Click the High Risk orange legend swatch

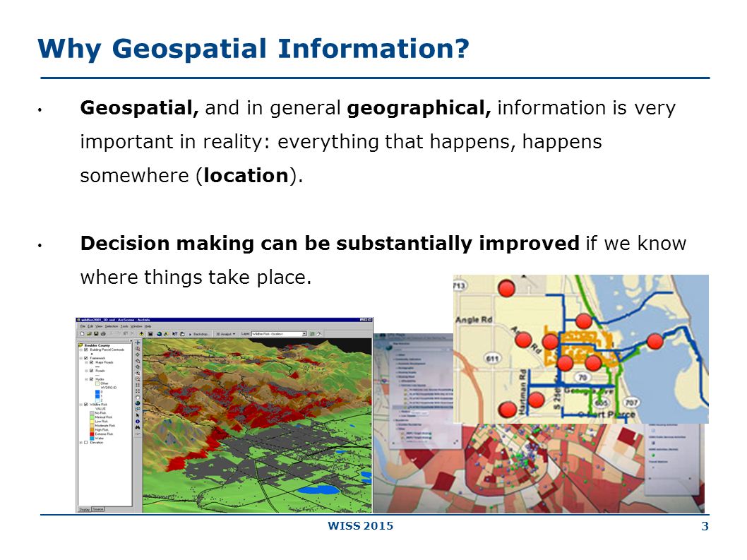(x=92, y=429)
